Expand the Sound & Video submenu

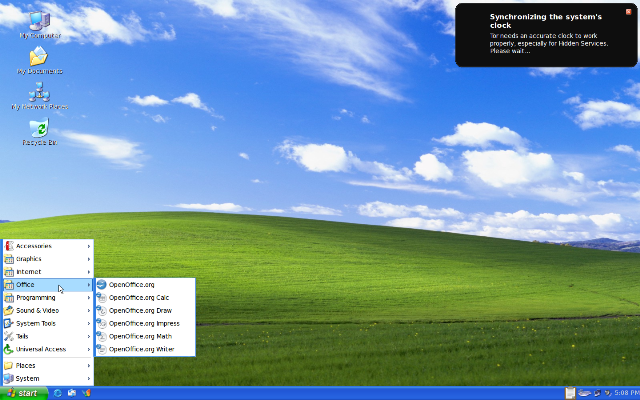click(48, 311)
